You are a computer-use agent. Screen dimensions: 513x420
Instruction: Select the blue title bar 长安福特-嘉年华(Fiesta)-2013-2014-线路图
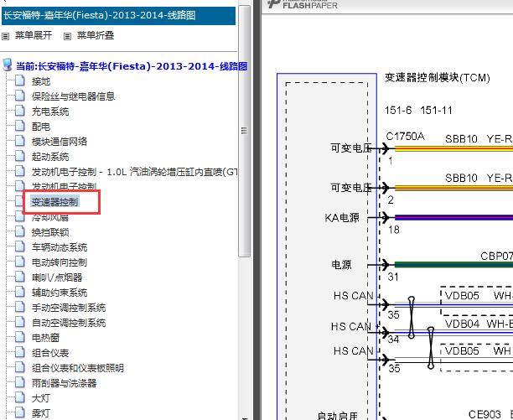click(x=118, y=16)
